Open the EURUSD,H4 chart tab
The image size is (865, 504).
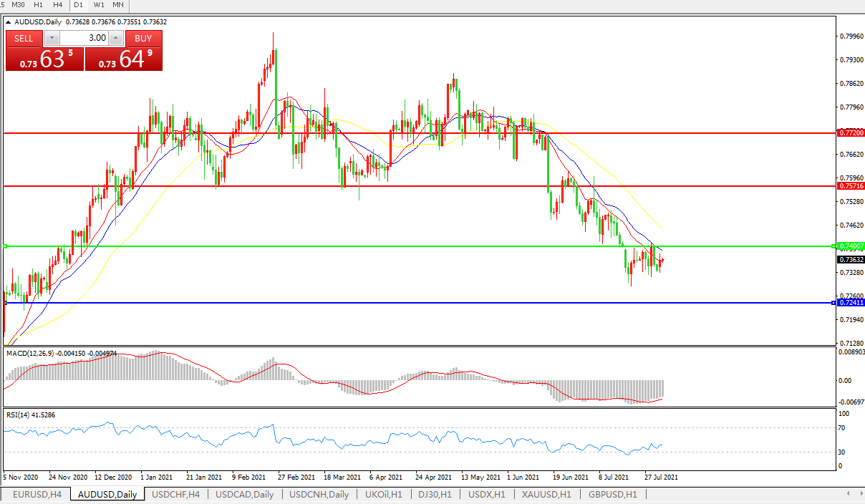(x=37, y=495)
